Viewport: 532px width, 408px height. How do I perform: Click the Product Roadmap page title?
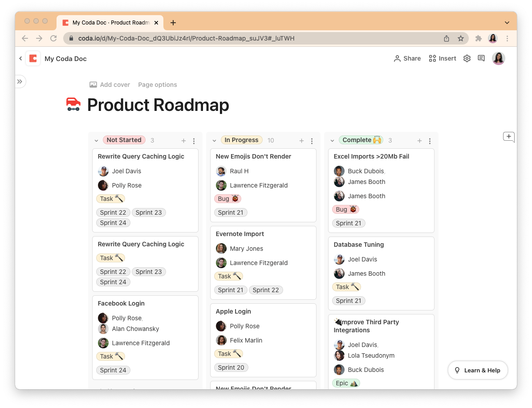point(158,105)
